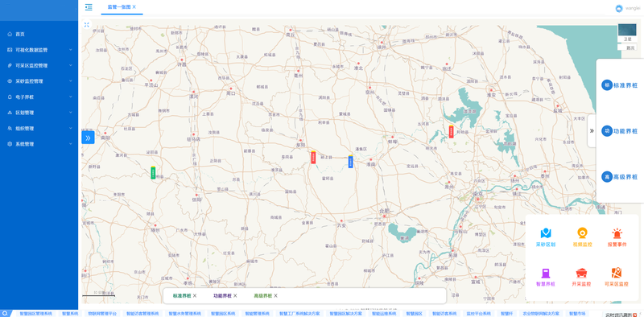The height and width of the screenshot is (317, 644).
Task: Open the 可采区监控 map pin icon
Action: click(x=617, y=273)
